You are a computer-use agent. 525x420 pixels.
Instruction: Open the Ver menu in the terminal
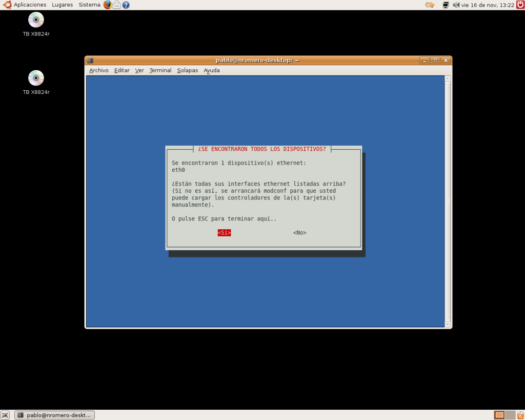coord(139,70)
